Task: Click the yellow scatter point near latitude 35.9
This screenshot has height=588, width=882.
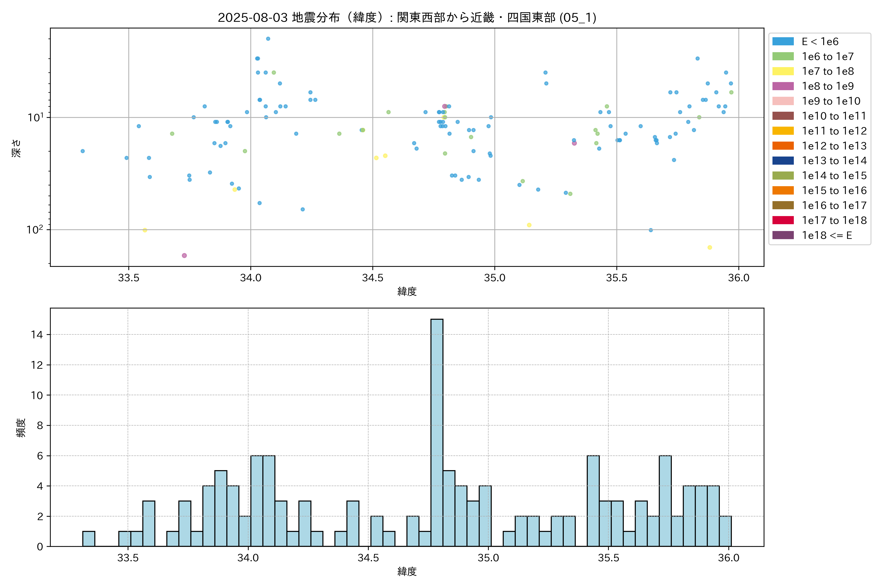Action: 710,247
